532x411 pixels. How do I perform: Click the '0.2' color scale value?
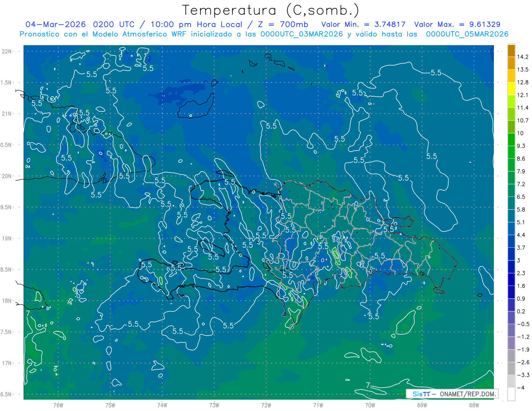pos(522,311)
